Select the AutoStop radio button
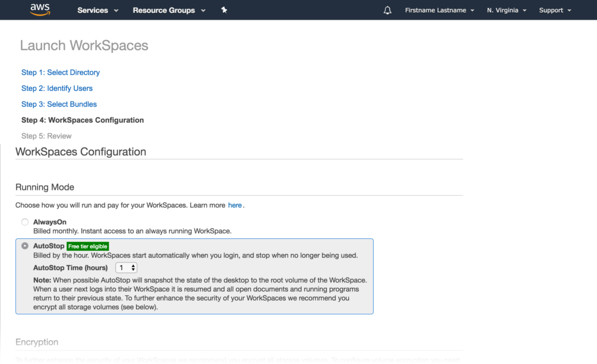 (24, 246)
